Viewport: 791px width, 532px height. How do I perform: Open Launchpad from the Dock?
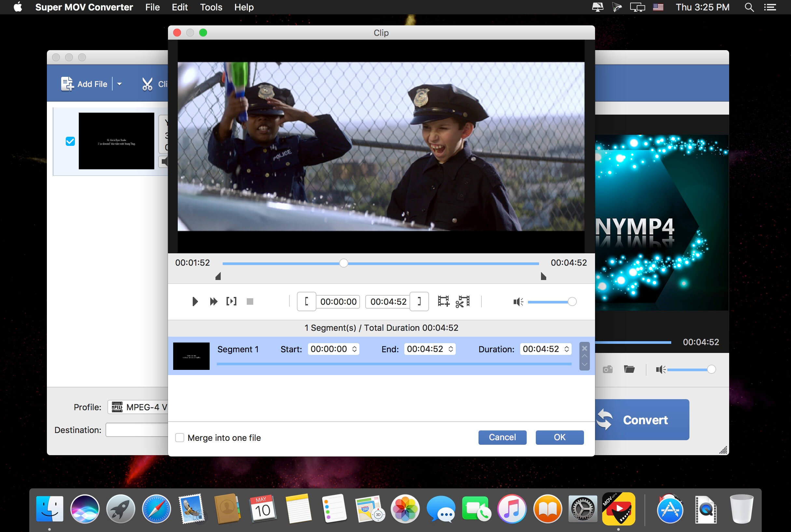[120, 509]
